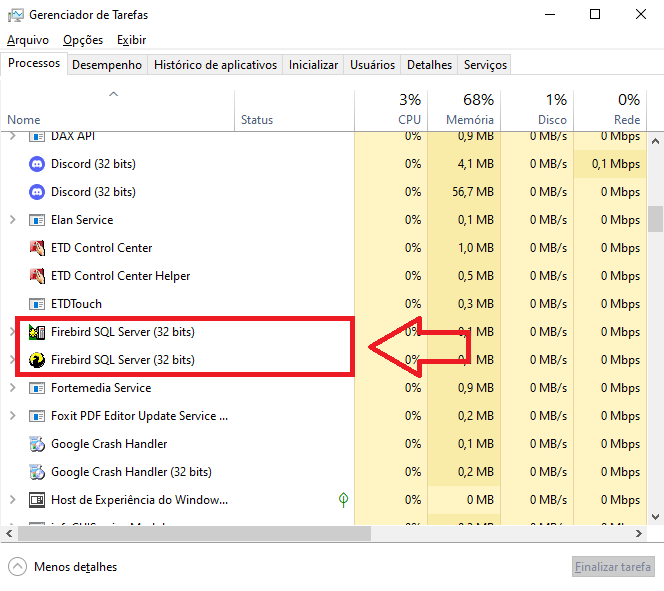The image size is (664, 591).
Task: Sort by the Nome column header
Action: (117, 110)
